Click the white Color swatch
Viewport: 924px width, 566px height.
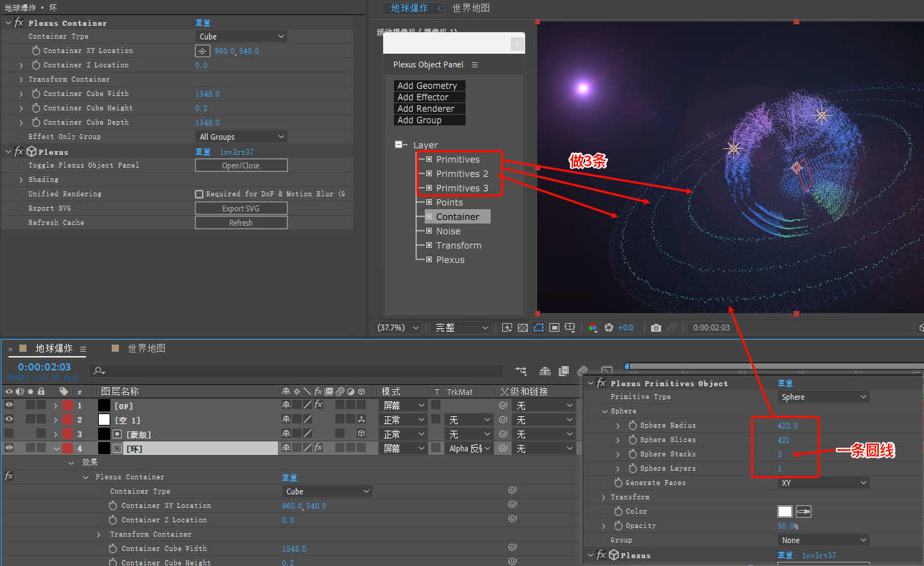click(786, 512)
